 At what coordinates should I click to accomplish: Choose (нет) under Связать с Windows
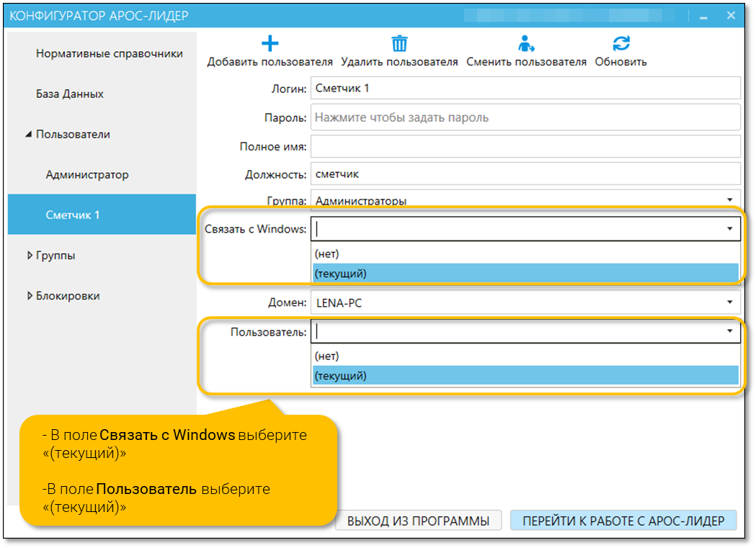pyautogui.click(x=525, y=253)
